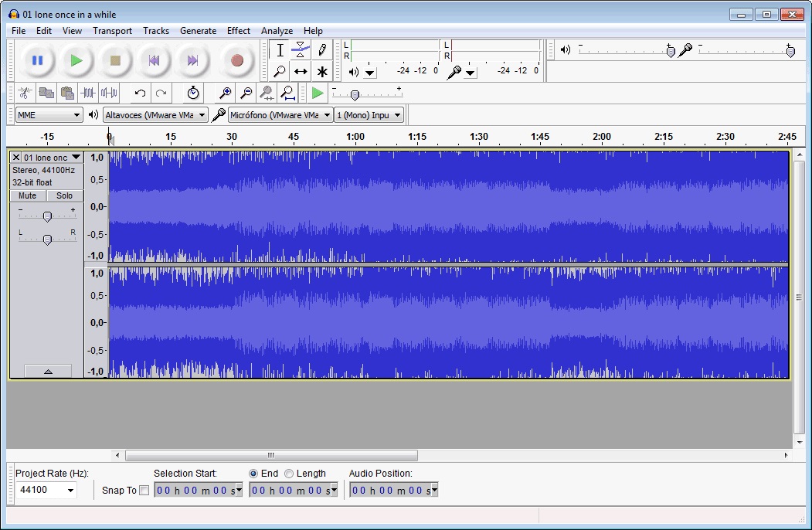This screenshot has width=812, height=530.
Task: Enable the Snap To checkbox
Action: 144,491
